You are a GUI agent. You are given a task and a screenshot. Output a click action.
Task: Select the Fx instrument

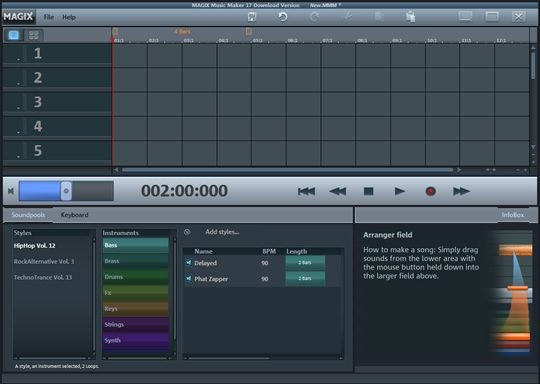[x=136, y=293]
